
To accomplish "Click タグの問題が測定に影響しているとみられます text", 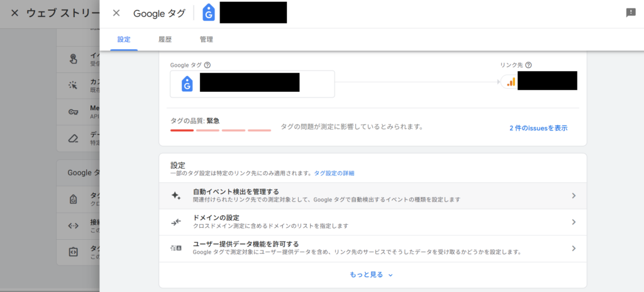I will coord(352,126).
